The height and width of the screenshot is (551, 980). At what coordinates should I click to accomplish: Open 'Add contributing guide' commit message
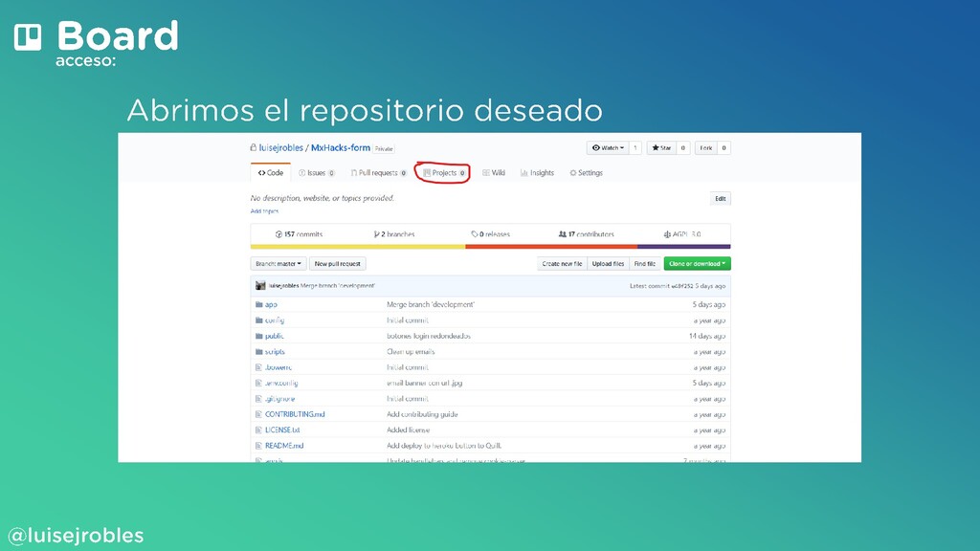pyautogui.click(x=422, y=414)
